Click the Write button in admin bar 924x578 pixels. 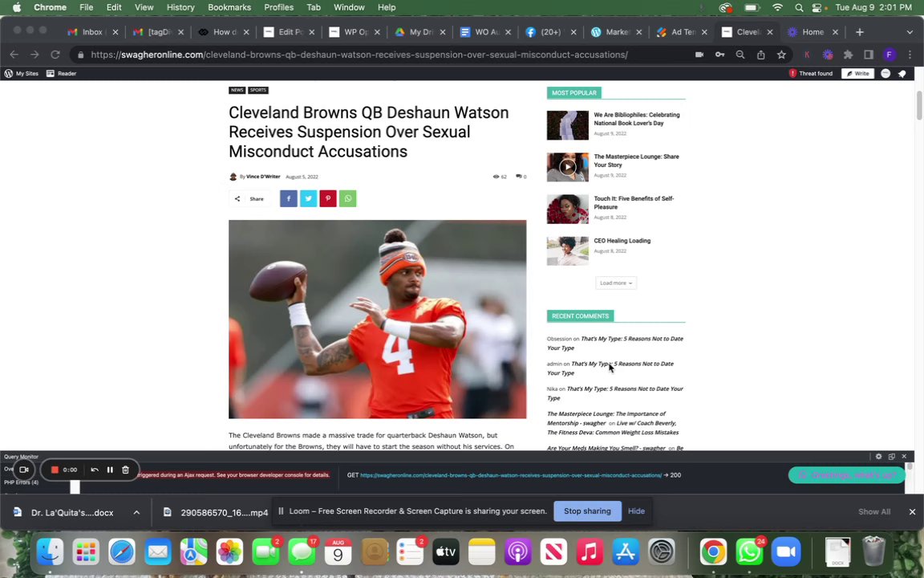(x=857, y=73)
